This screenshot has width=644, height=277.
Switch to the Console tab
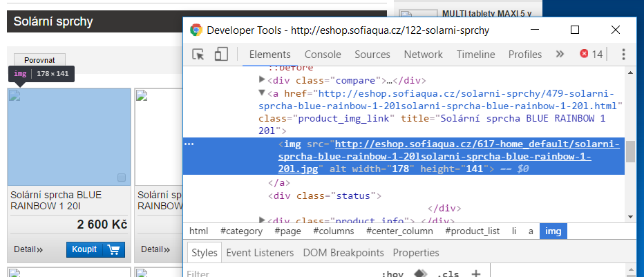pos(323,55)
